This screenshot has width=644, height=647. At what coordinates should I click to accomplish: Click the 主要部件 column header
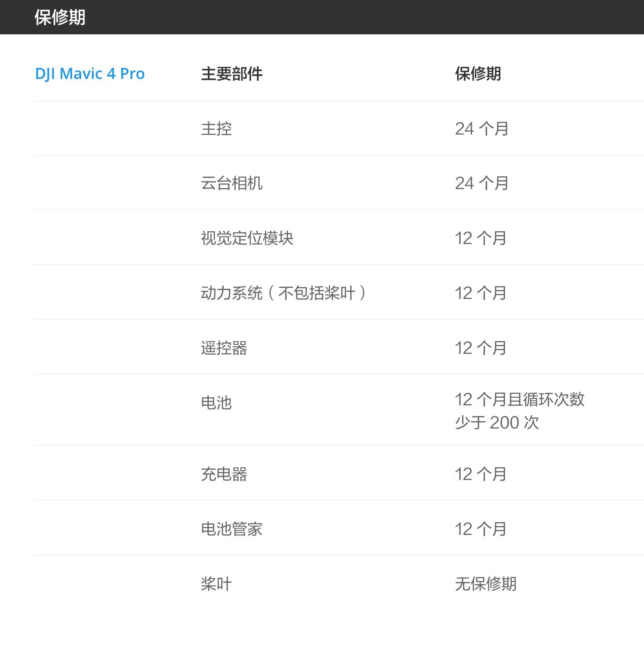[232, 74]
